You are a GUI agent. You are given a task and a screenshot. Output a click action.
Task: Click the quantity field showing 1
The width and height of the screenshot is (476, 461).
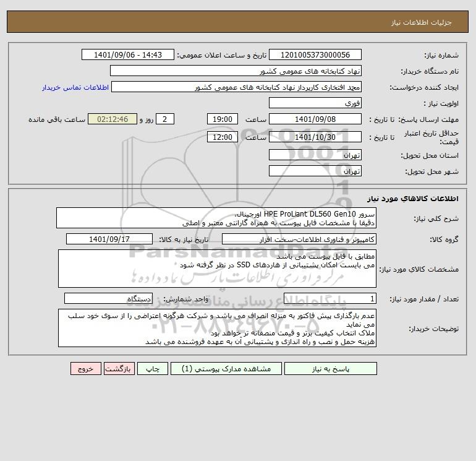pos(330,299)
